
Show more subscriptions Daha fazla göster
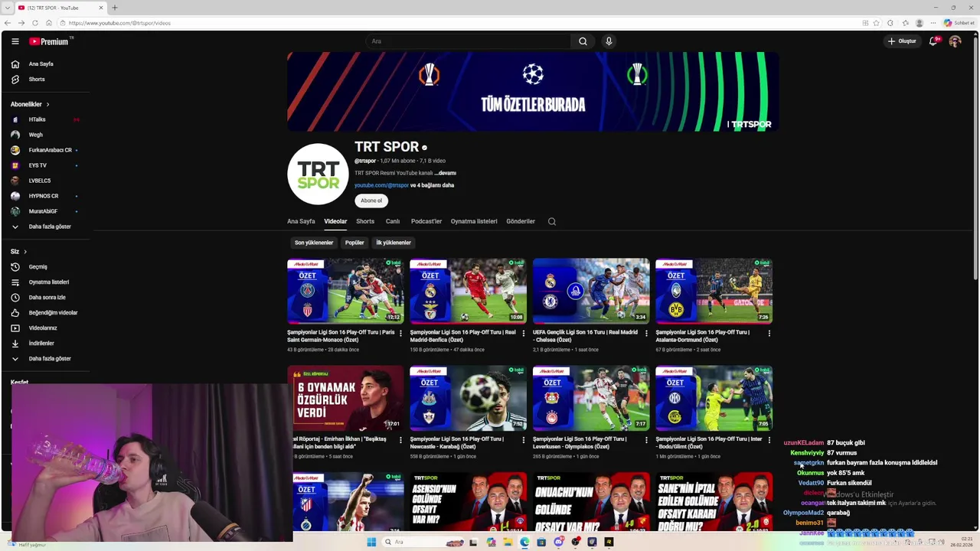[x=50, y=227]
